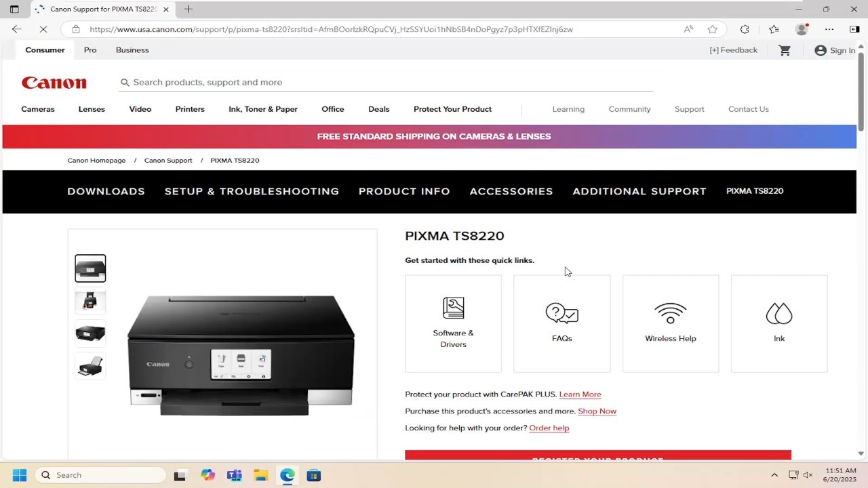Open the Canon Support breadcrumb
Viewport: 868px width, 488px height.
click(168, 161)
